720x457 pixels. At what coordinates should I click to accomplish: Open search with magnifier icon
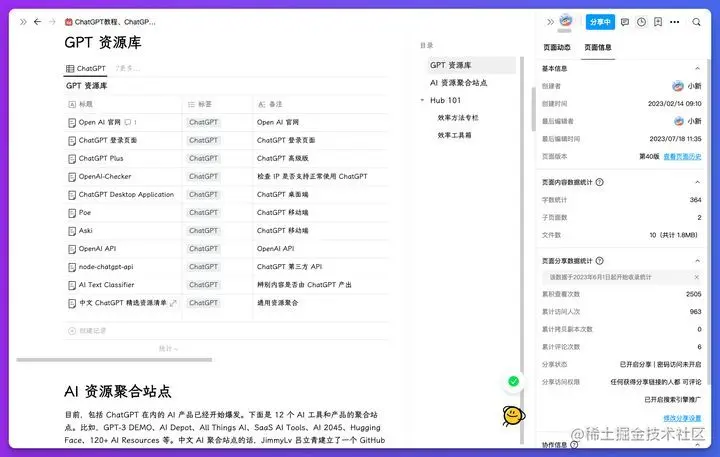697,22
